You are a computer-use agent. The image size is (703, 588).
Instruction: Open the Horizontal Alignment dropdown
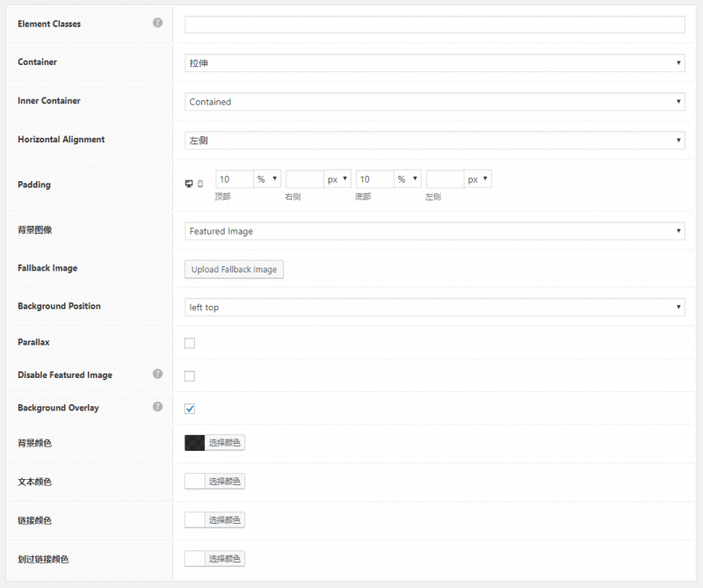click(434, 141)
